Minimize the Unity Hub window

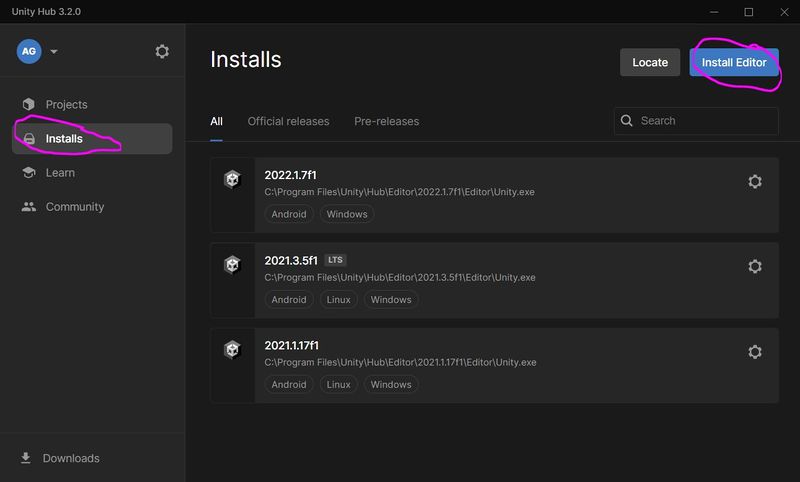(714, 12)
